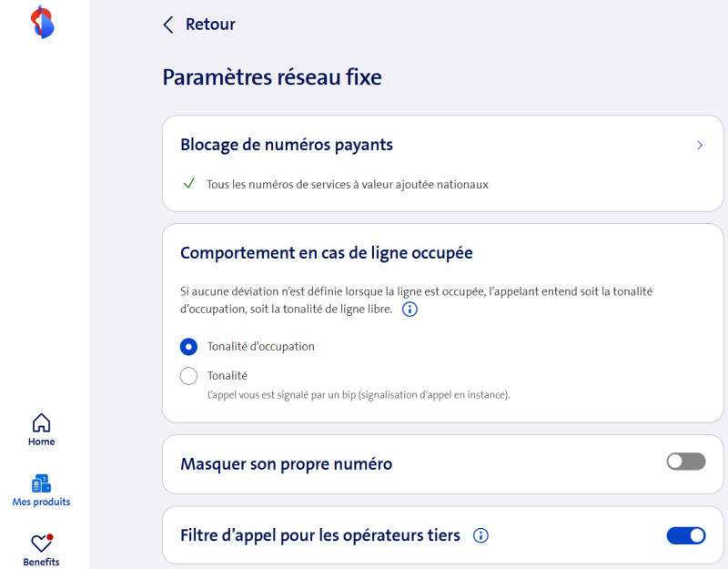
Task: Click Paramètres réseau fixe page title
Action: pos(272,77)
